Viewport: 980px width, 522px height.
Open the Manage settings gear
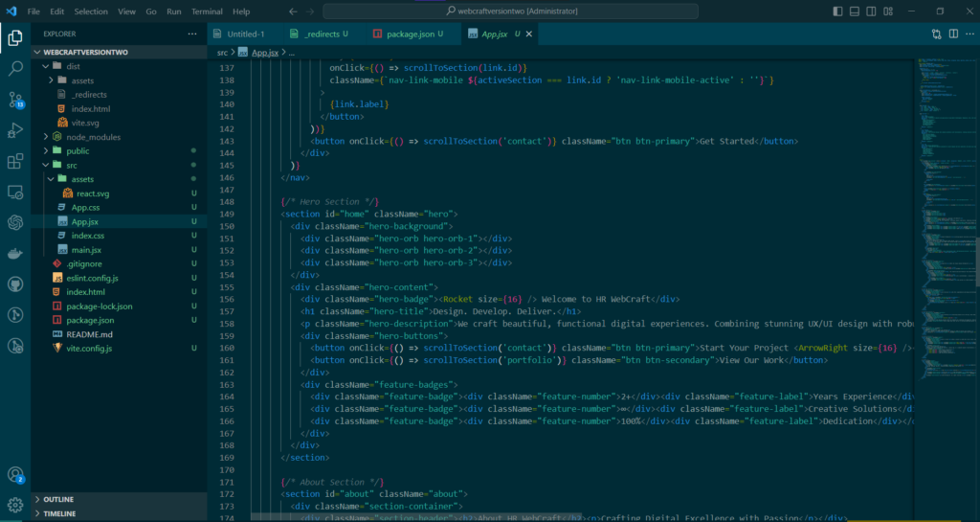pos(15,505)
